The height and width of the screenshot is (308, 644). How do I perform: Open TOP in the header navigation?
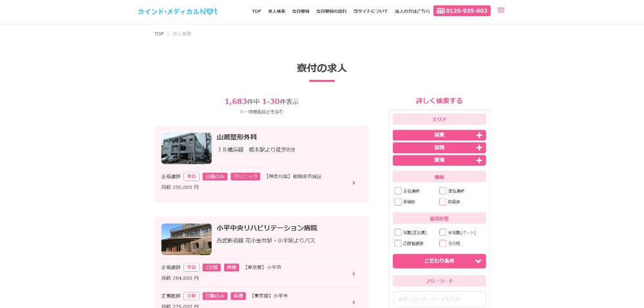click(x=256, y=11)
